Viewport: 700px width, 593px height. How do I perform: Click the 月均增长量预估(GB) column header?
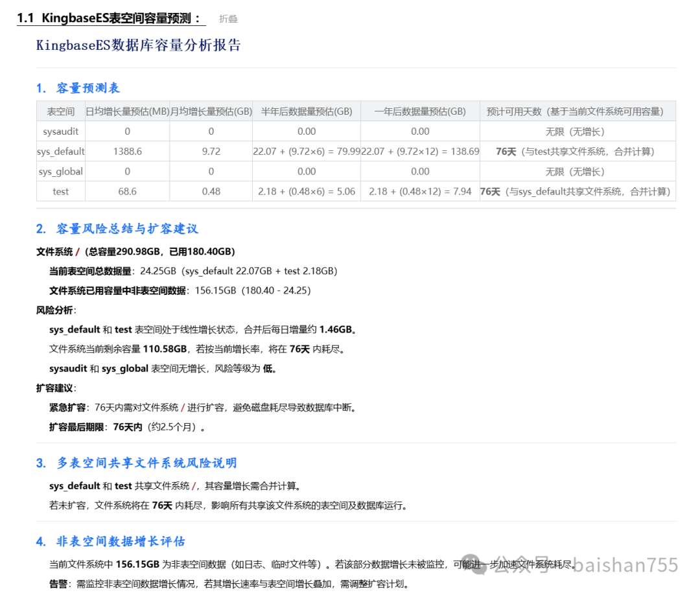coord(211,111)
